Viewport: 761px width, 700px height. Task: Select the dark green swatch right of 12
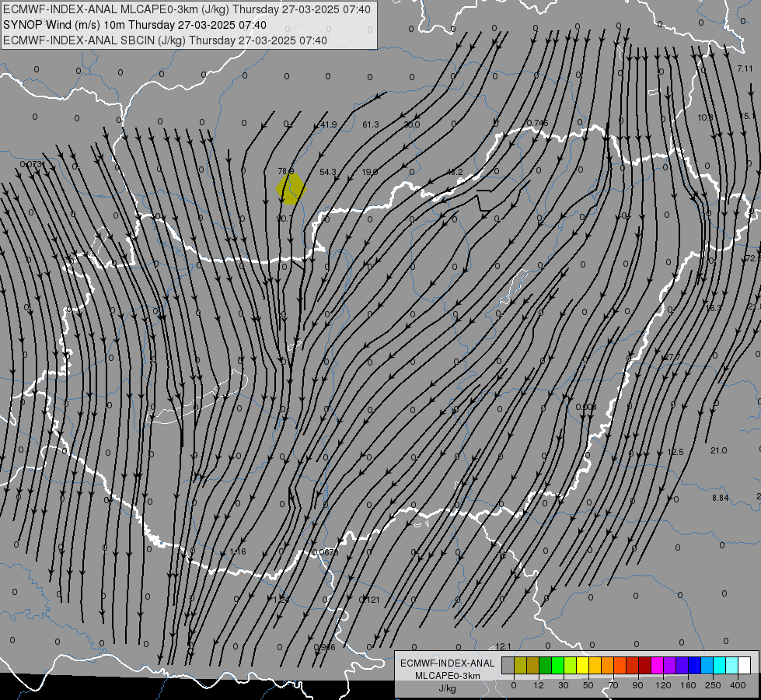pos(546,666)
